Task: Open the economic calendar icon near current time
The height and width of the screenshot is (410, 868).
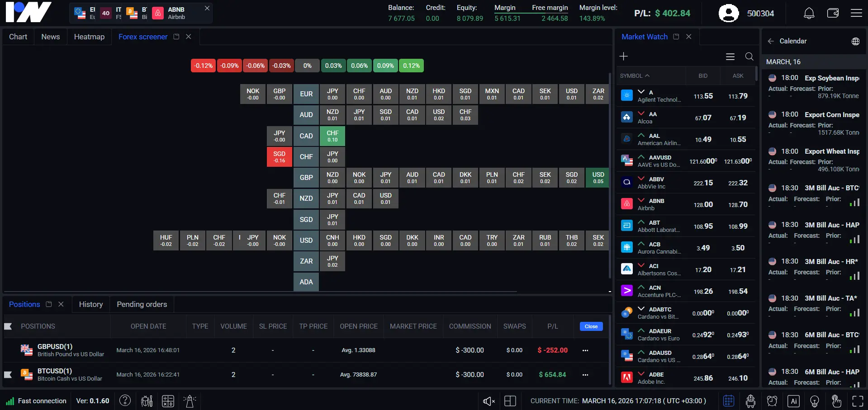Action: (729, 401)
